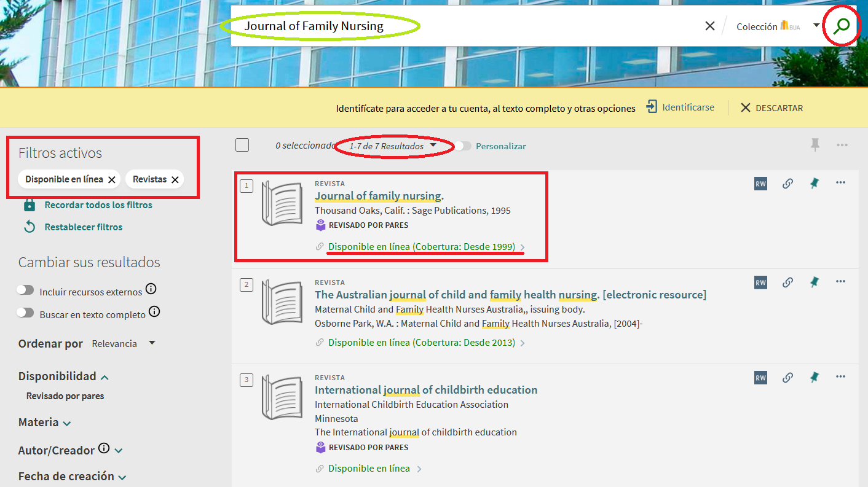The height and width of the screenshot is (487, 868).
Task: Toggle the Personalizar switch
Action: (463, 146)
